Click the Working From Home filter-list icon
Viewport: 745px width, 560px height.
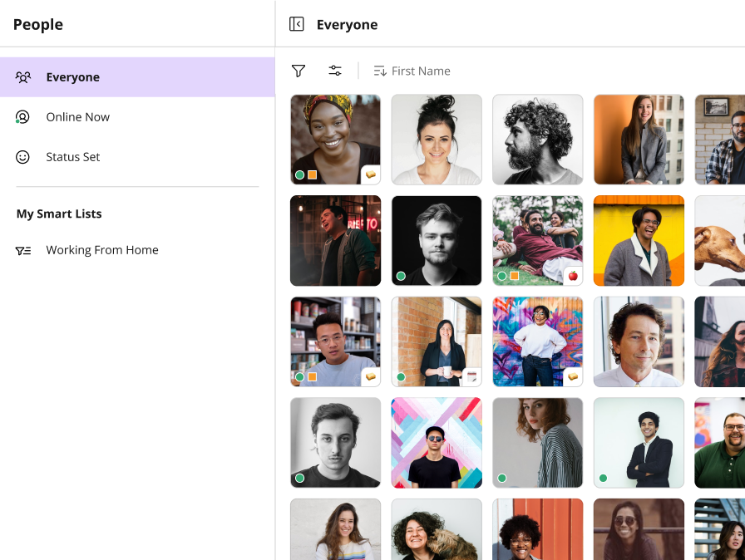click(22, 251)
